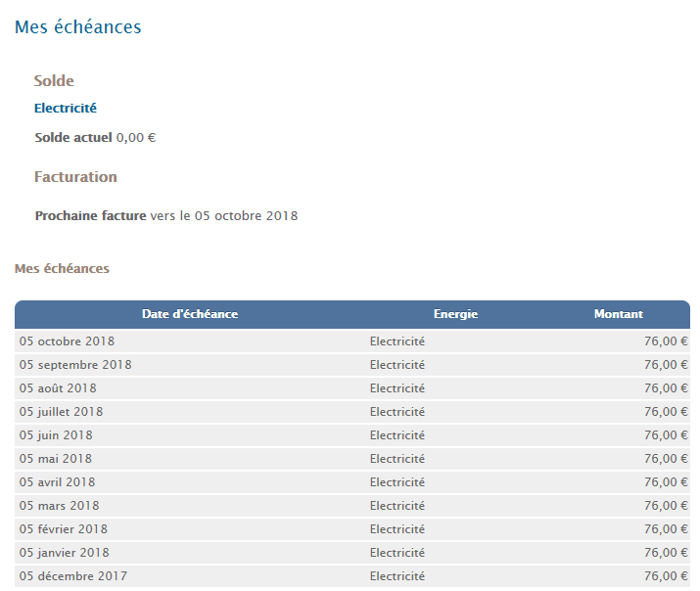Select the 05 janvier 2018 due date cell
Viewport: 700px width, 591px height.
[64, 553]
